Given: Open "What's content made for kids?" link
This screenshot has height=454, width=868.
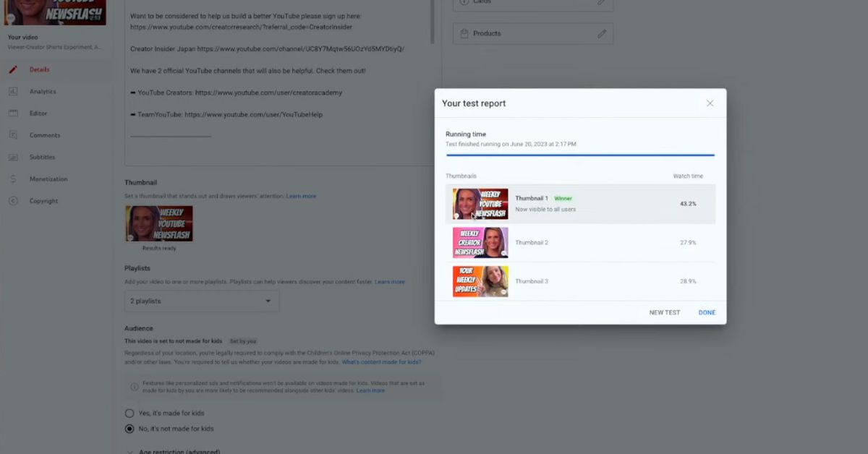Looking at the screenshot, I should (381, 362).
